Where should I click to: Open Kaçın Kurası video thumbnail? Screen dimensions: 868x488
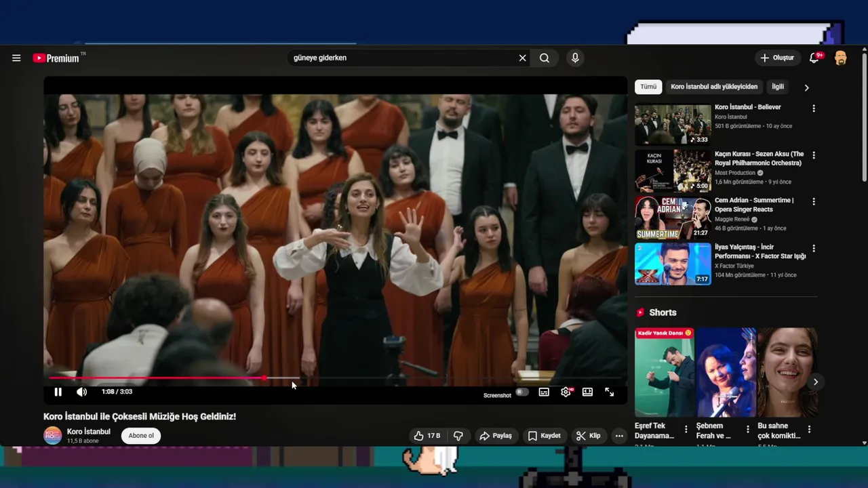pyautogui.click(x=673, y=171)
